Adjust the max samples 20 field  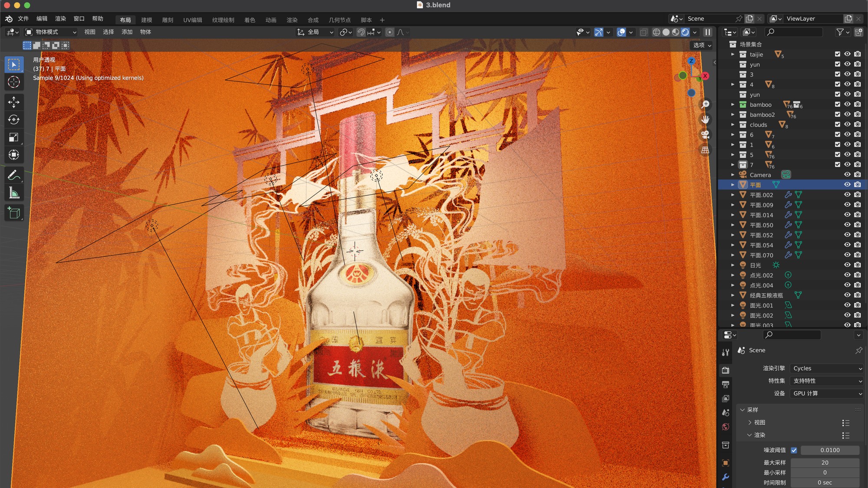(x=825, y=463)
